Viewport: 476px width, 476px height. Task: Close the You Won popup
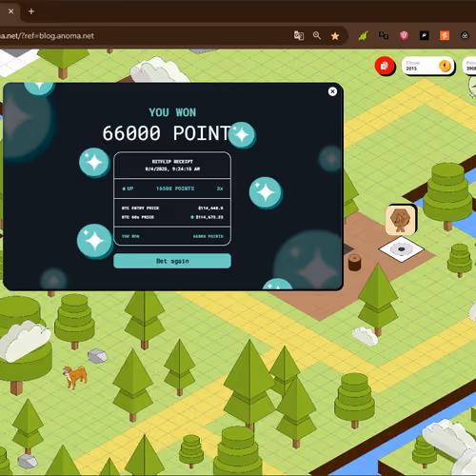point(332,91)
